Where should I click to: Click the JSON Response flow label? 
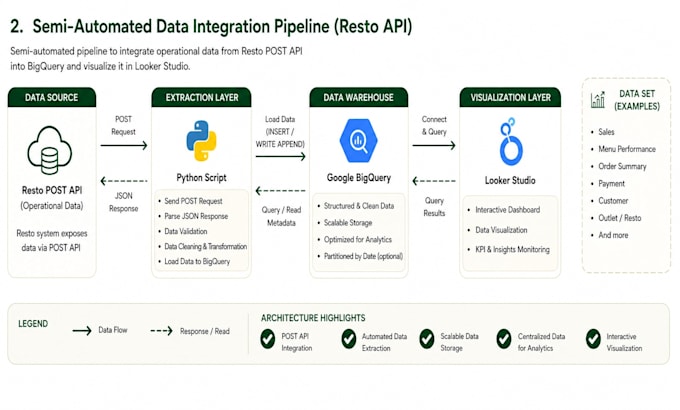tap(124, 202)
